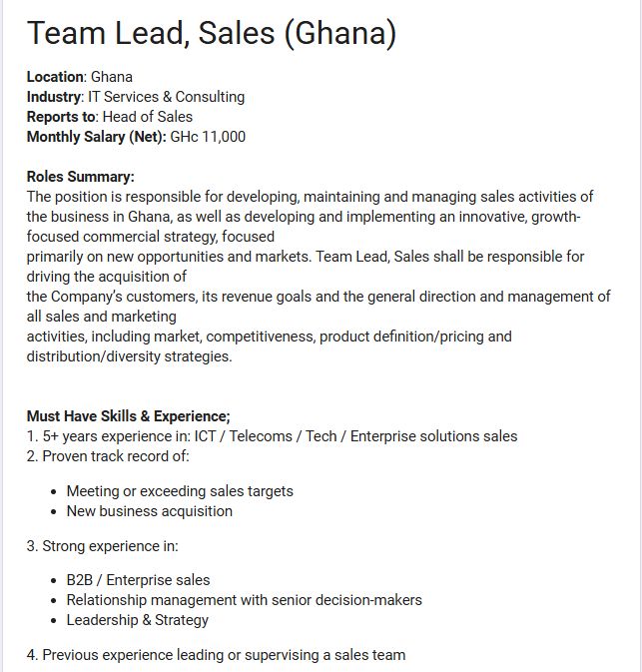Click the "Must Have Skills & Experience;" heading

[x=128, y=416]
